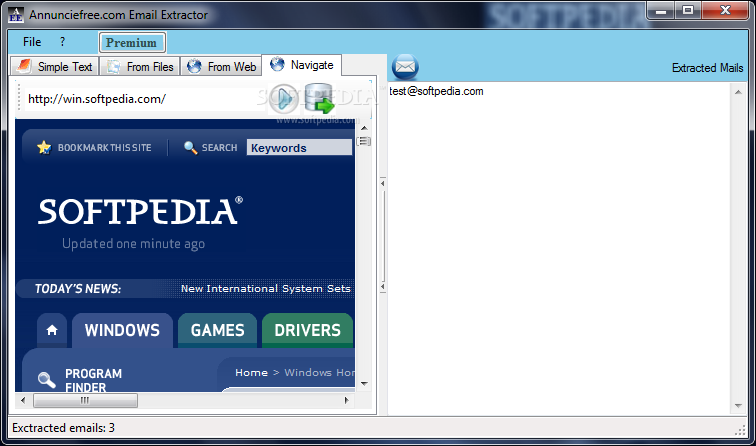Image resolution: width=756 pixels, height=446 pixels.
Task: Switch to the From Web tab
Action: pos(221,67)
